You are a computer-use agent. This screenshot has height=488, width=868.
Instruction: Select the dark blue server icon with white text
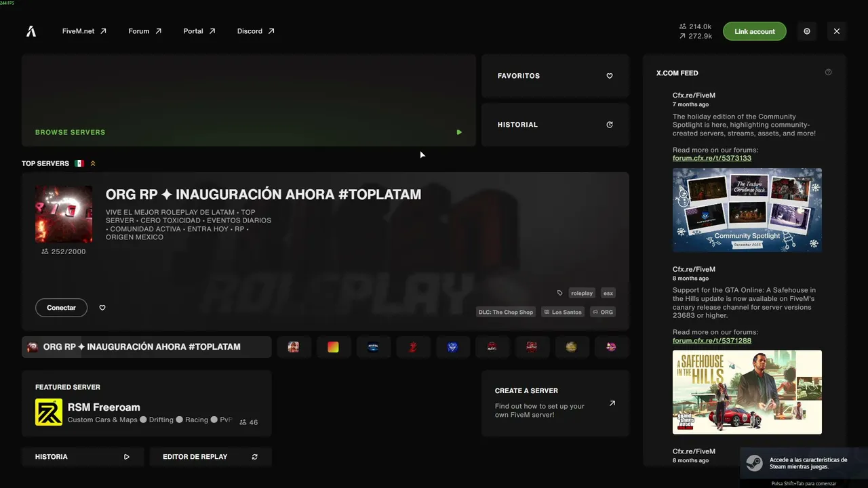pos(373,347)
